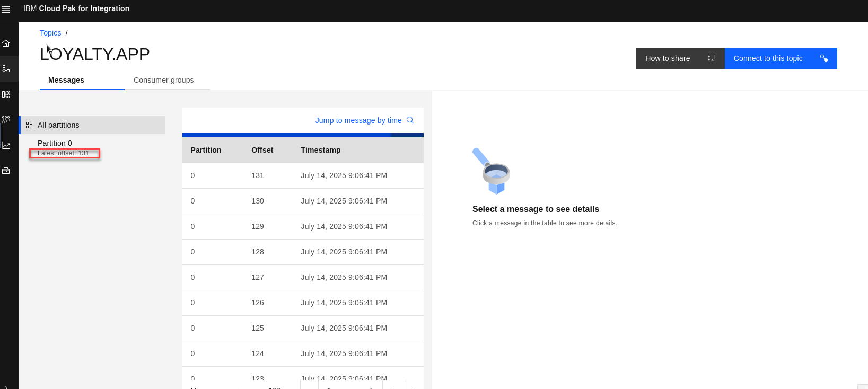Image resolution: width=868 pixels, height=389 pixels.
Task: Select Partition 0 in the partition list
Action: [x=55, y=143]
